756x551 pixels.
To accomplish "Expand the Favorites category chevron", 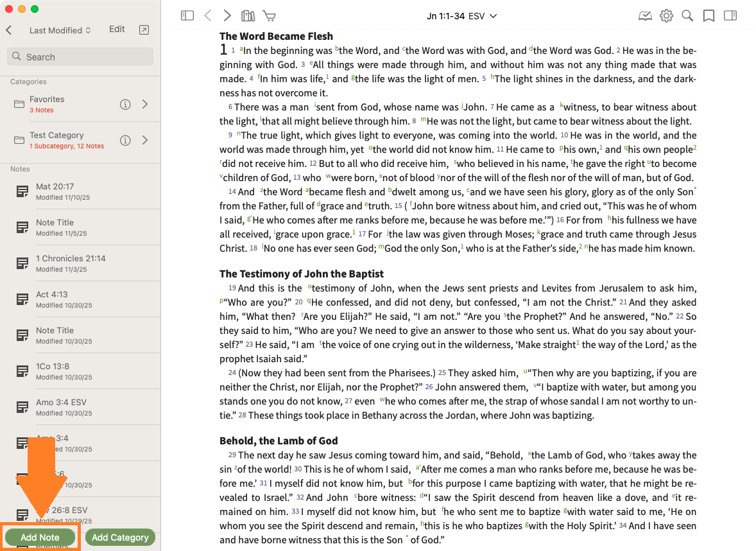I will (x=145, y=104).
